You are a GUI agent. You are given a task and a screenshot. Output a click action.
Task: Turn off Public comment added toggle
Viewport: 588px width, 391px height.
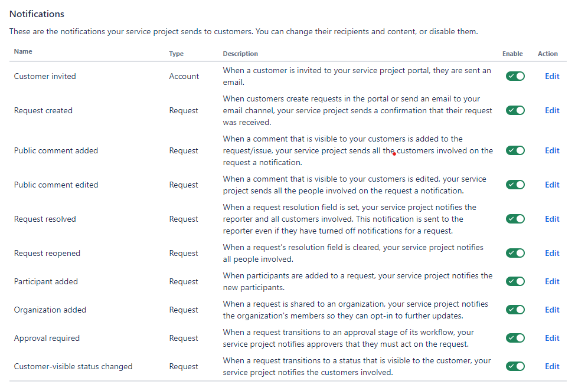(515, 150)
